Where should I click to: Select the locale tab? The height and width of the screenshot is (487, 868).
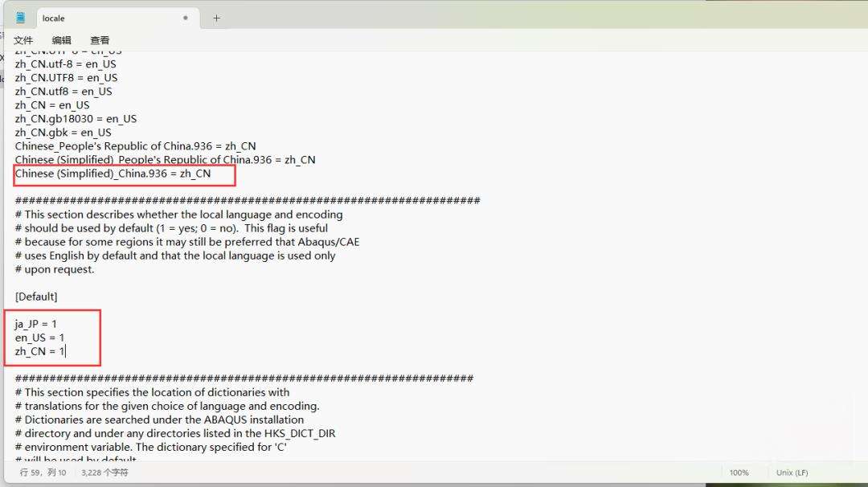click(x=117, y=18)
